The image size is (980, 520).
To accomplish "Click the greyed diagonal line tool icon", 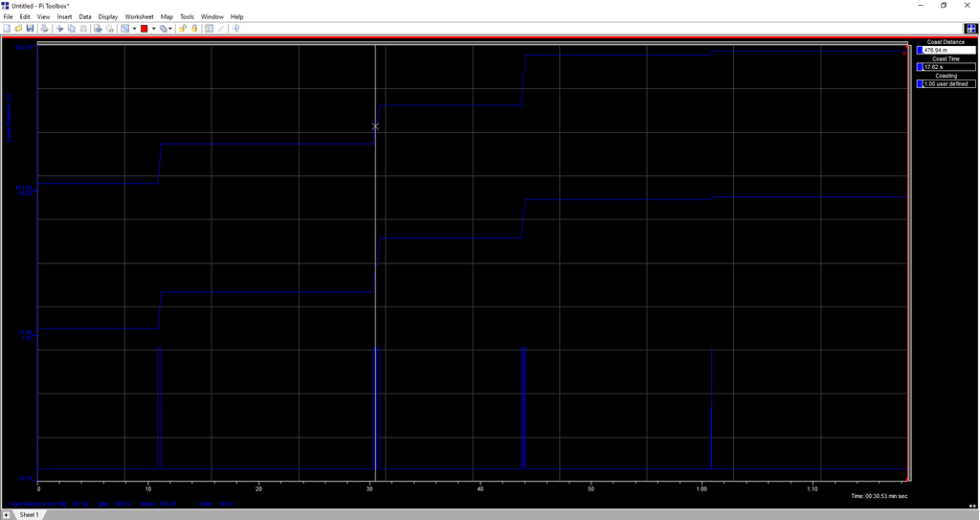I will pyautogui.click(x=221, y=28).
